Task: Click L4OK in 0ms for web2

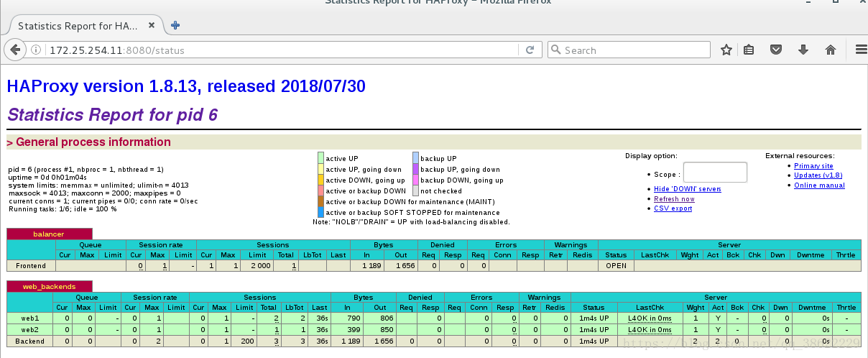Action: 650,329
